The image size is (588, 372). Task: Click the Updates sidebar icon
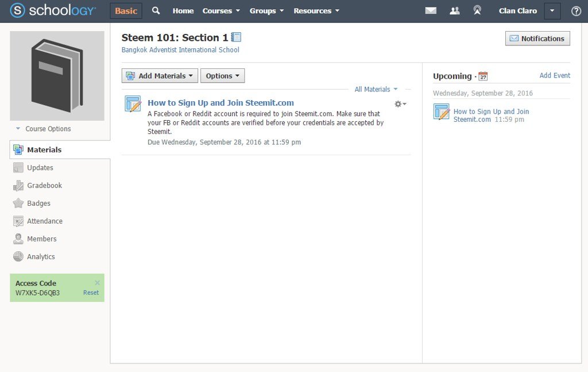18,167
